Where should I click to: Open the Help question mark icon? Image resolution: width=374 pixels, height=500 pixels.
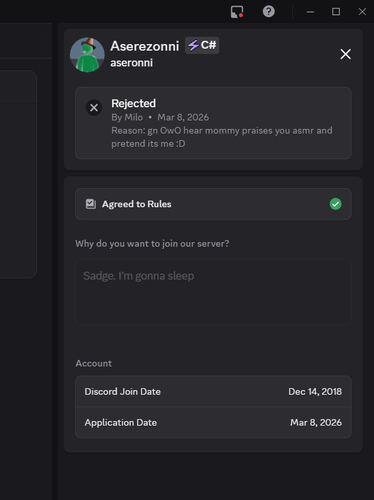(x=269, y=12)
